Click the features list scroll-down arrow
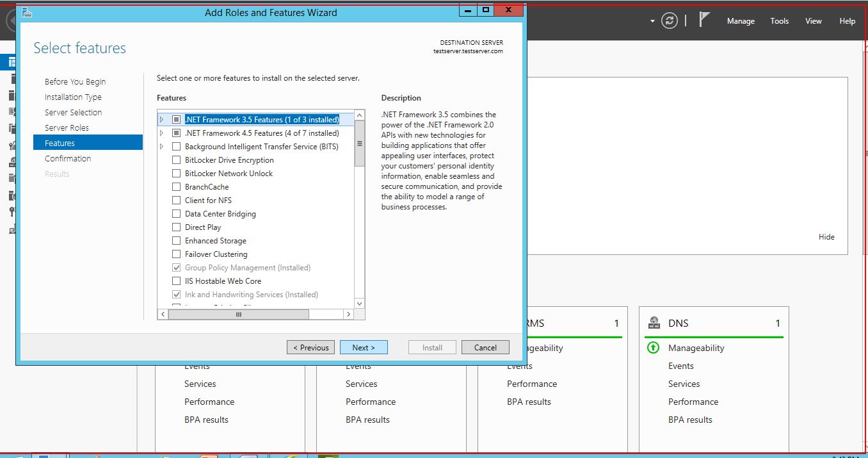This screenshot has width=868, height=458. pyautogui.click(x=359, y=303)
